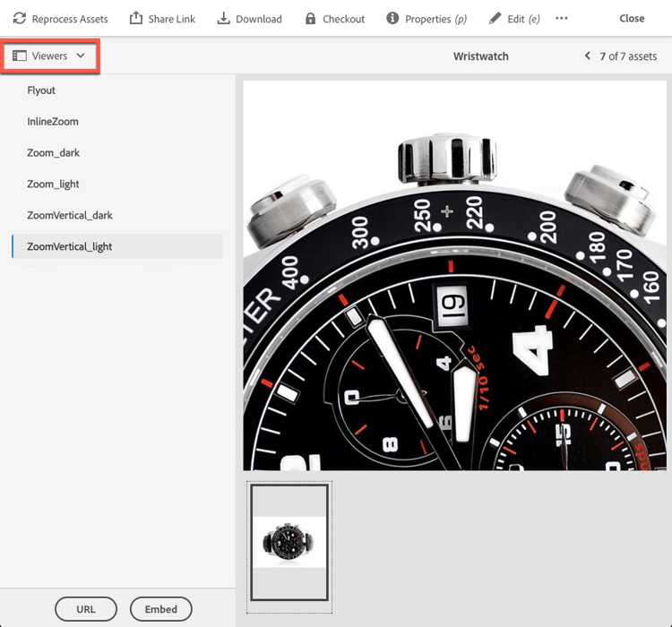
Task: Click the Properties (p) label
Action: pyautogui.click(x=435, y=20)
